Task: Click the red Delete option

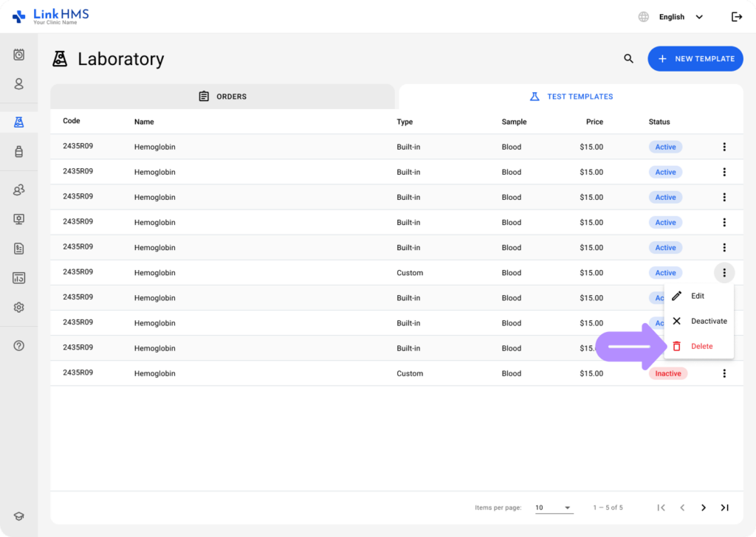Action: point(700,346)
